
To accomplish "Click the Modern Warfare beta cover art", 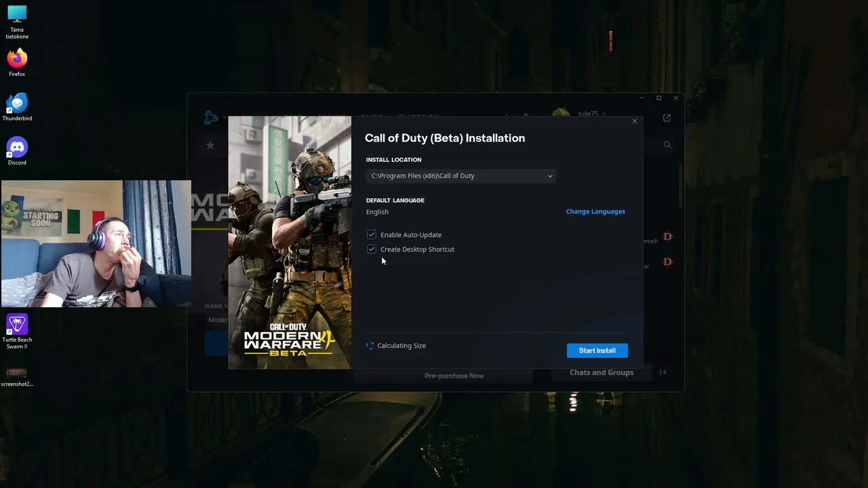I will pos(290,243).
